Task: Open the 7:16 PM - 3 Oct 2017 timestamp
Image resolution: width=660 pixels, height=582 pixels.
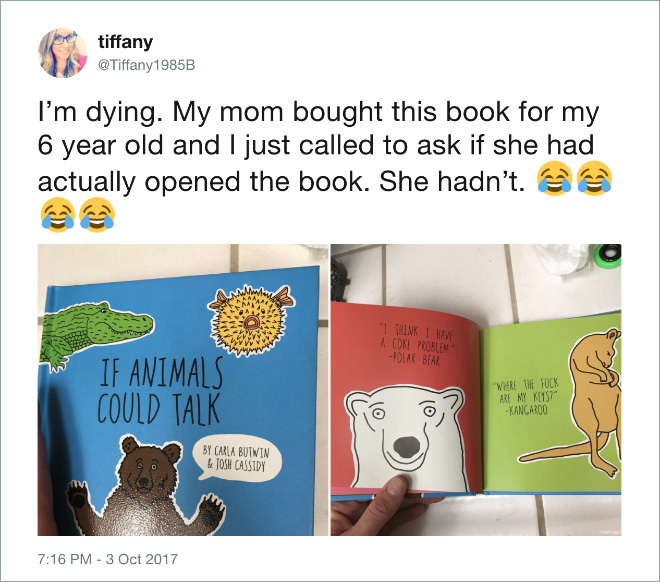Action: (108, 559)
